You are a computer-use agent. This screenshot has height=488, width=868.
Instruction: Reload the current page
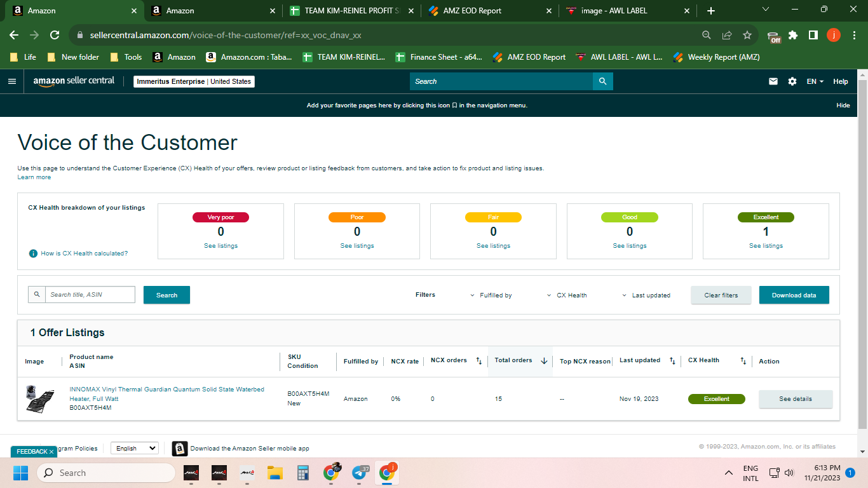point(55,35)
